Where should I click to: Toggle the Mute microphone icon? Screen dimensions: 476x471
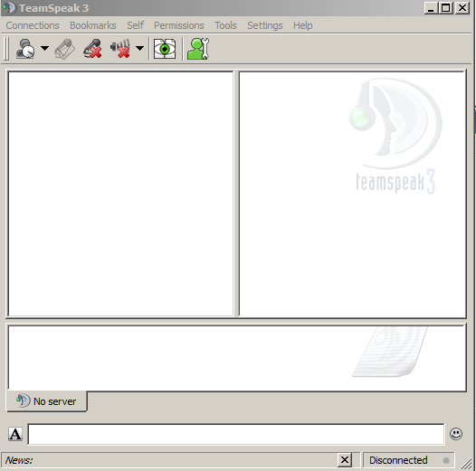point(92,49)
